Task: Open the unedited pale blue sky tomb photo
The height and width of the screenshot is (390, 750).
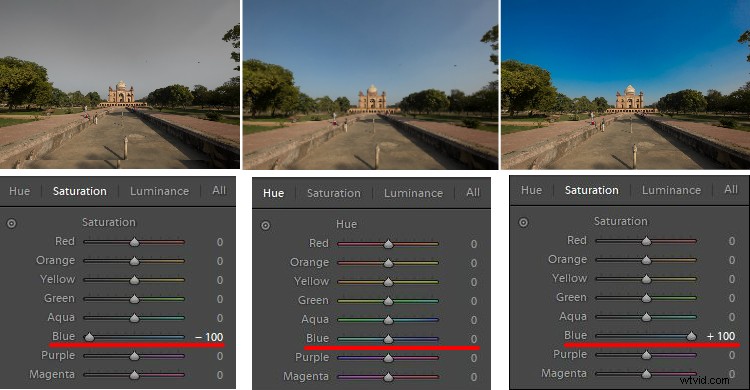Action: coord(370,85)
